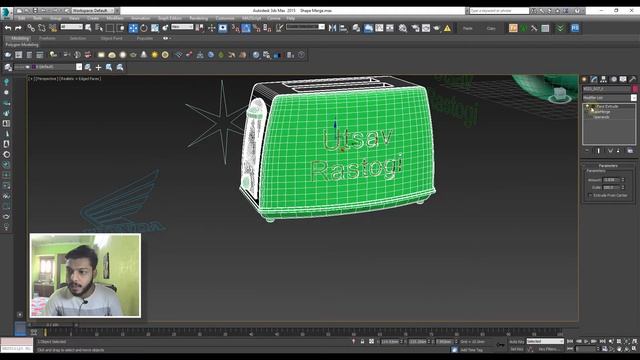
Task: Click the Amount spinner arrows
Action: [x=623, y=180]
